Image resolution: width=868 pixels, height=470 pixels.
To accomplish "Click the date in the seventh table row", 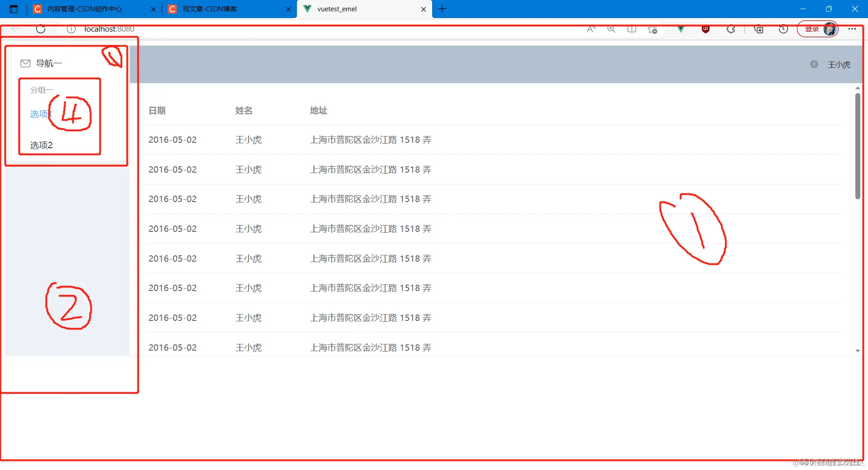I will point(173,318).
